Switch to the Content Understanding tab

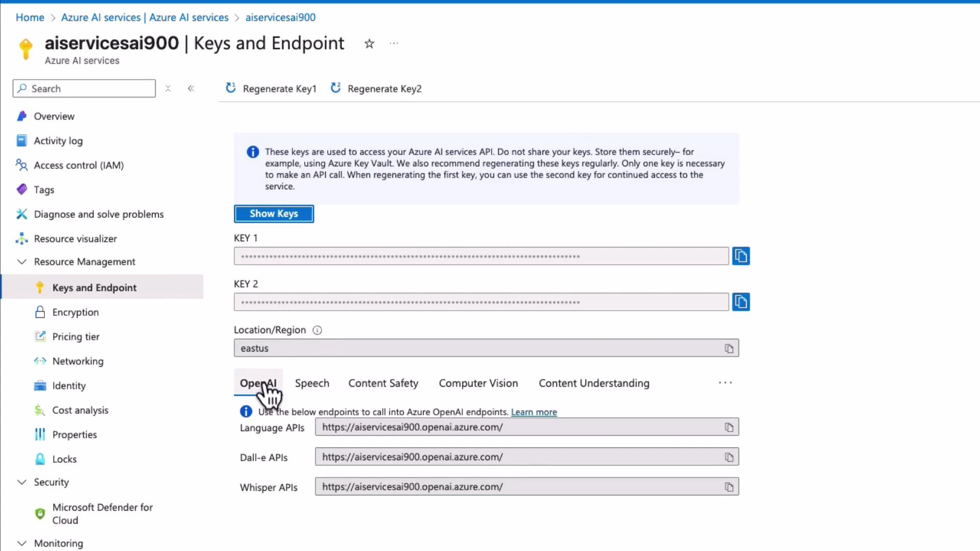click(594, 383)
